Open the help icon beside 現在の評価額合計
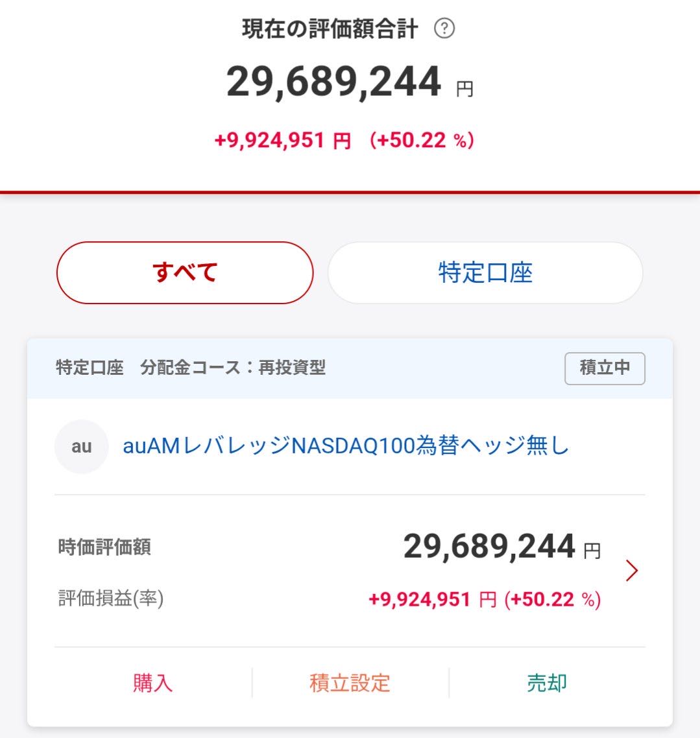This screenshot has width=700, height=738. click(x=444, y=29)
